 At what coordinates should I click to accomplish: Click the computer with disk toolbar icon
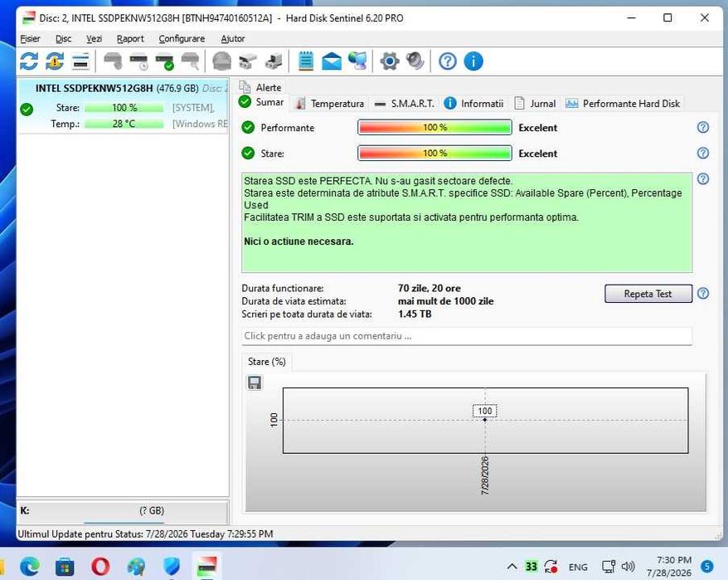274,61
